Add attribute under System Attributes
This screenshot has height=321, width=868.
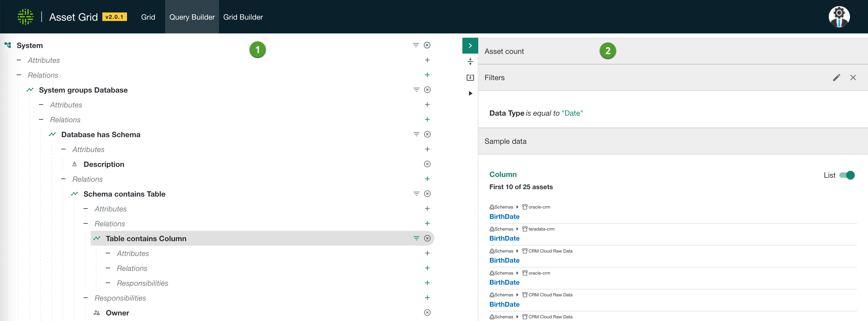[427, 60]
